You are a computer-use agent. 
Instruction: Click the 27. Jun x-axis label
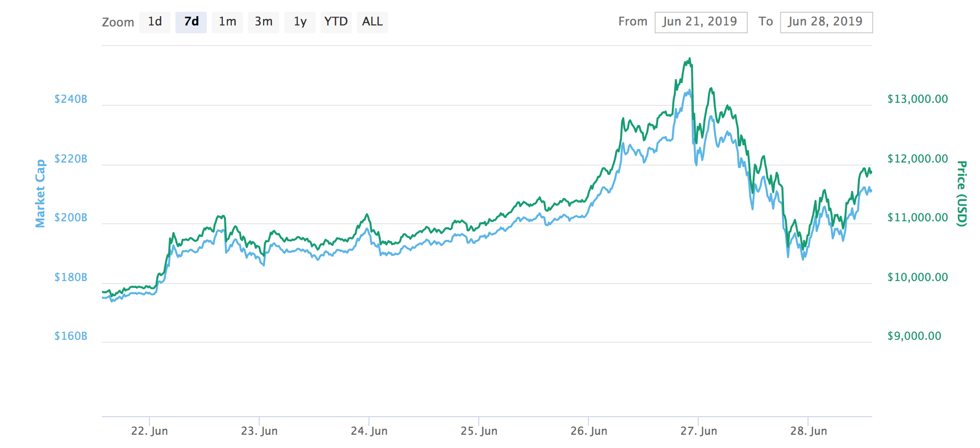(698, 431)
